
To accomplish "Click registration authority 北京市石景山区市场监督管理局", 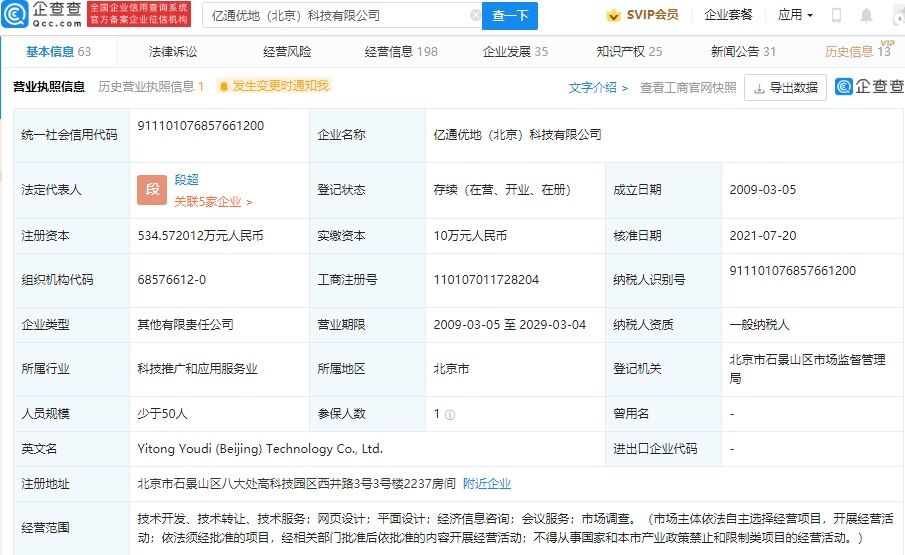I will coord(807,369).
